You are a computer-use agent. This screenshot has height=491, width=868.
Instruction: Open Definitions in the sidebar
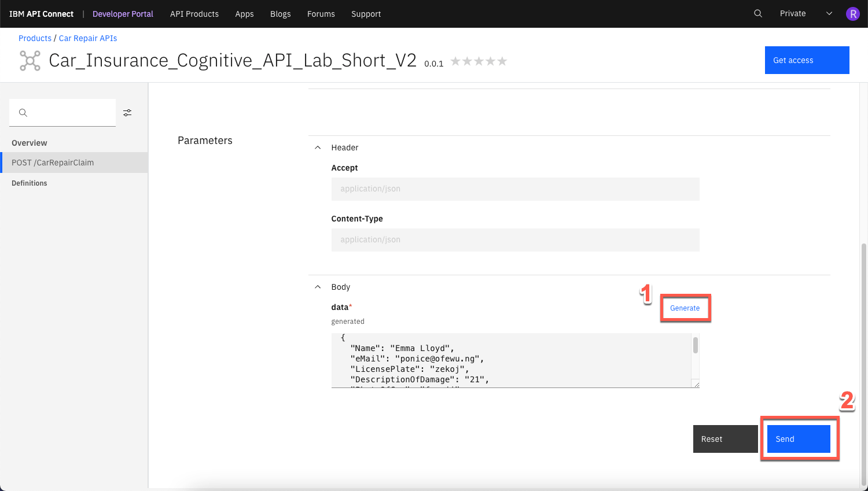[30, 183]
